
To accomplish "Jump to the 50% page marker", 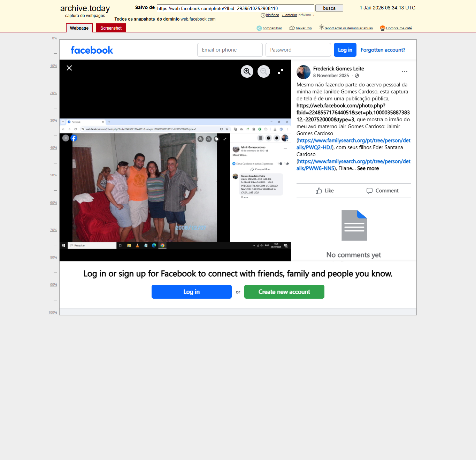I will pos(54,175).
